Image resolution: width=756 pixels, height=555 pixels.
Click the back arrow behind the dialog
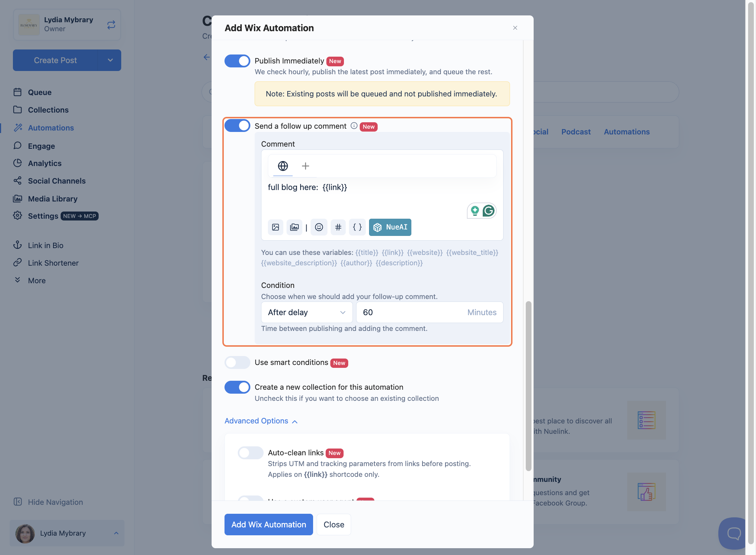[207, 57]
